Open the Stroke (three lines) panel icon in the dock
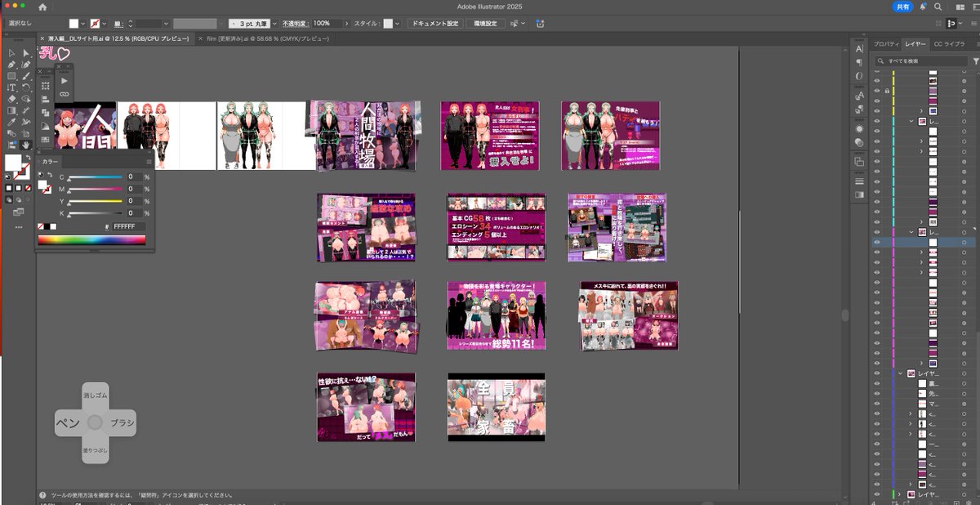Screen dimensions: 980x505 [859, 182]
